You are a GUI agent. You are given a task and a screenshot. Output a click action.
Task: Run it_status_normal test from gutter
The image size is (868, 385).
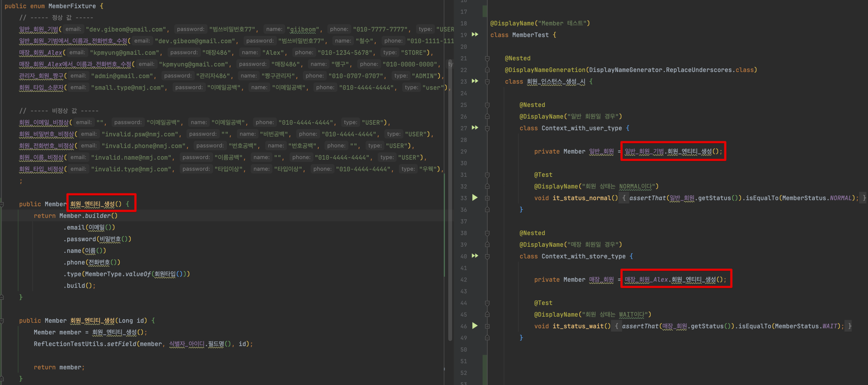coord(475,198)
